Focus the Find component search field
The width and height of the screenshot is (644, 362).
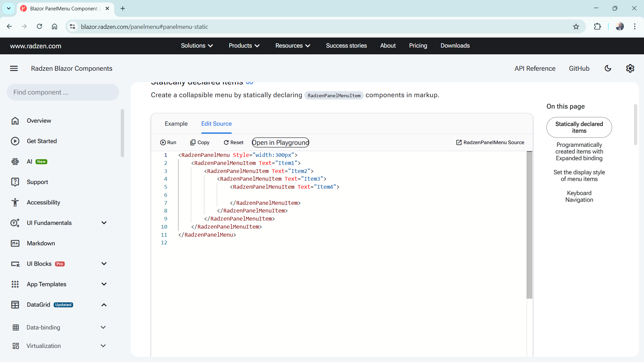(63, 92)
